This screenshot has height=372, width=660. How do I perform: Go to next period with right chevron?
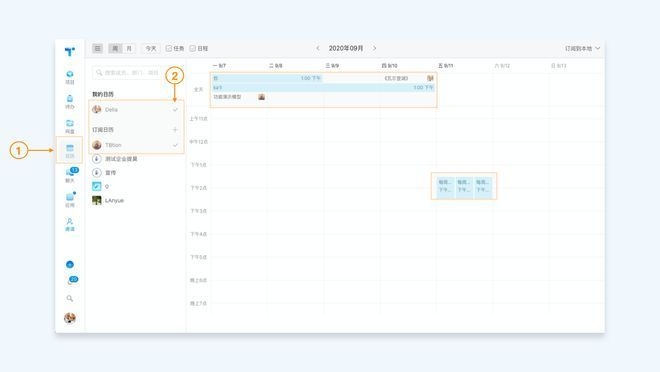375,48
